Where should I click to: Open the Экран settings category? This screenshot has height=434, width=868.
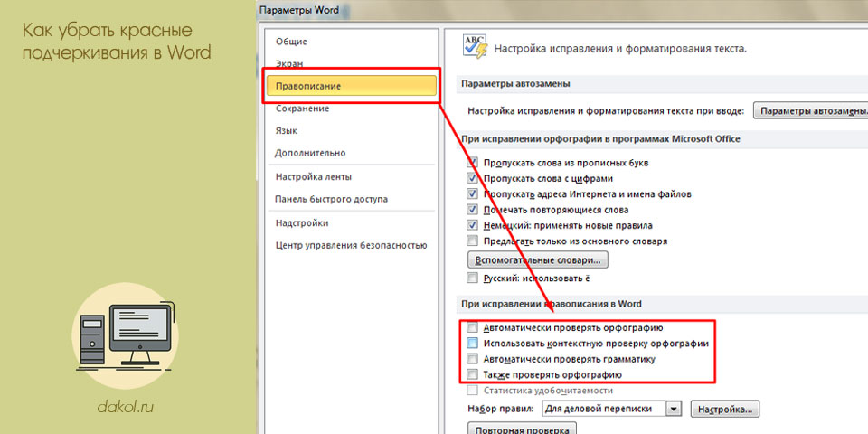pyautogui.click(x=289, y=63)
